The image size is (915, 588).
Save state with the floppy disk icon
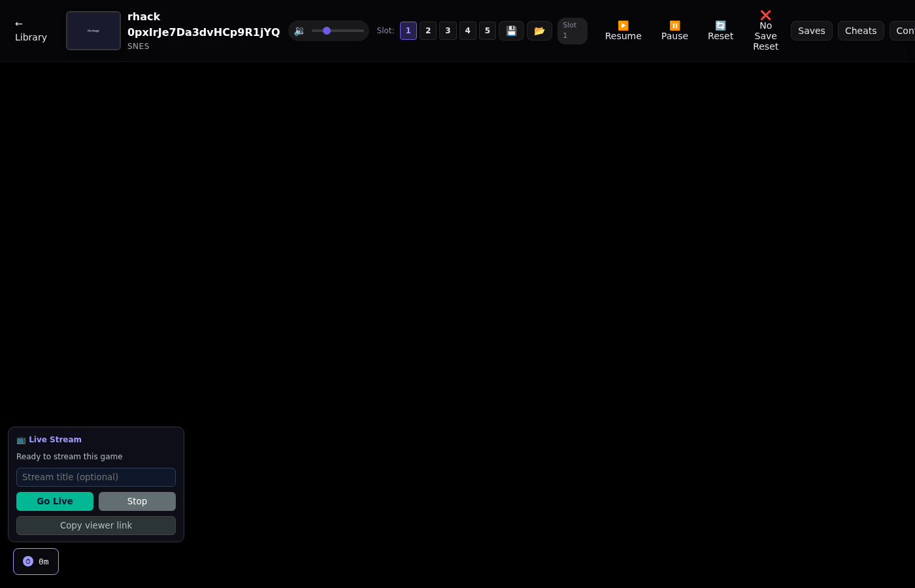coord(511,31)
